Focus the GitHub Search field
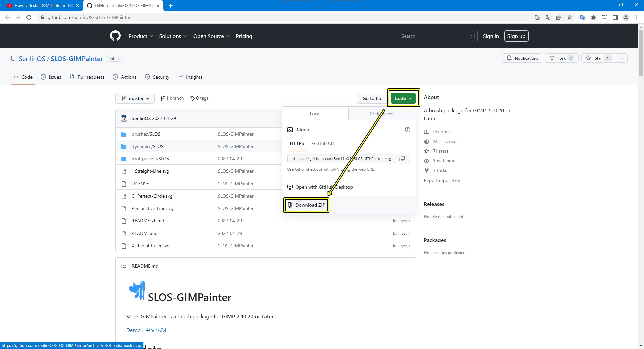The height and width of the screenshot is (349, 644). 437,36
